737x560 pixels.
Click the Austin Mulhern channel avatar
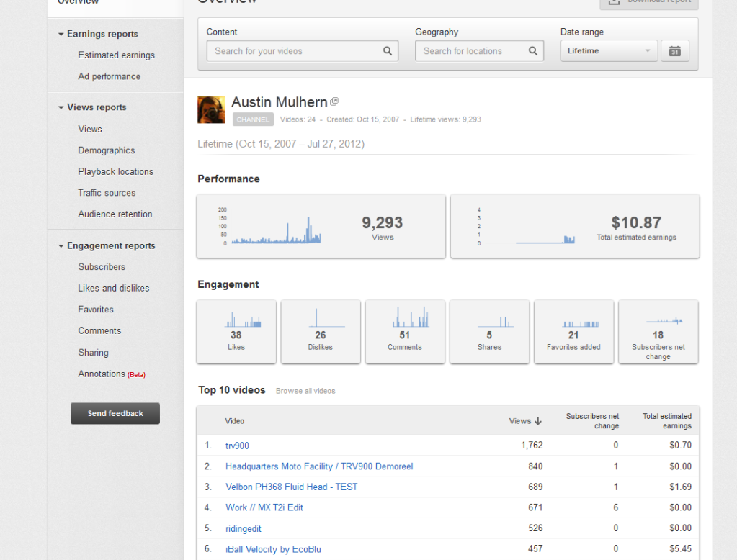[x=211, y=109]
